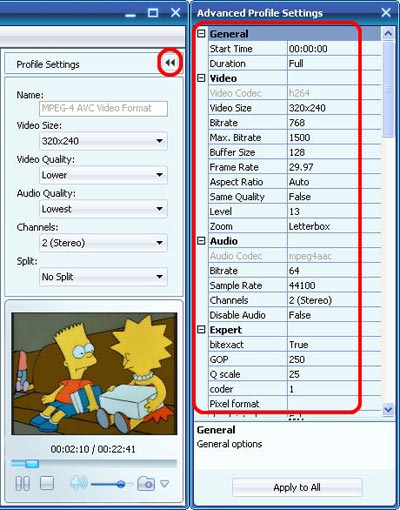Screen dimensions: 400x510
Task: Open the Split dropdown
Action: pyautogui.click(x=103, y=277)
